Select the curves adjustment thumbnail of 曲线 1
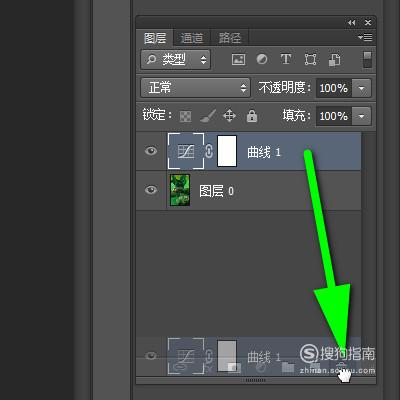 point(186,151)
